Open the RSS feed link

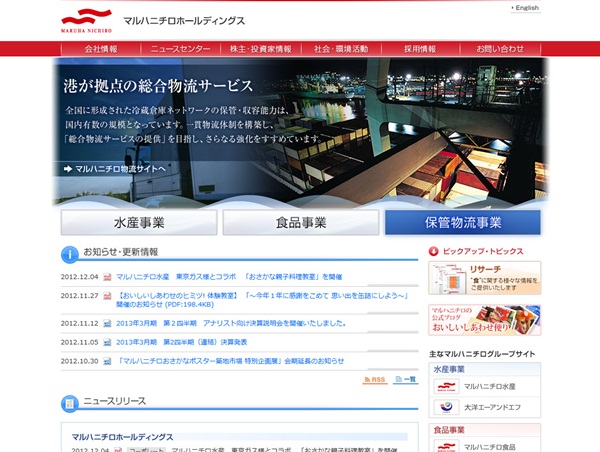[x=375, y=380]
